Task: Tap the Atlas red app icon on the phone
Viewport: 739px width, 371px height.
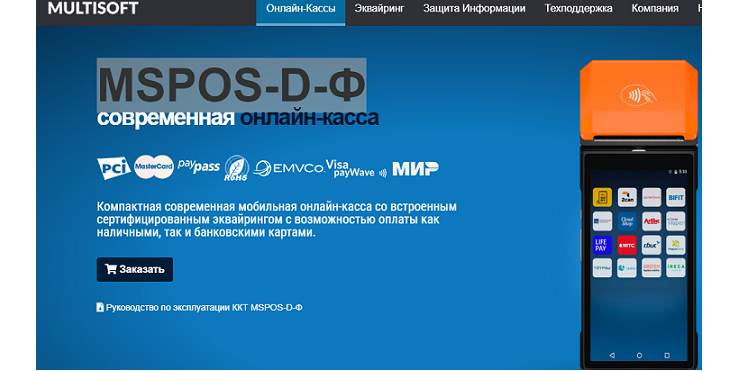Action: (651, 222)
